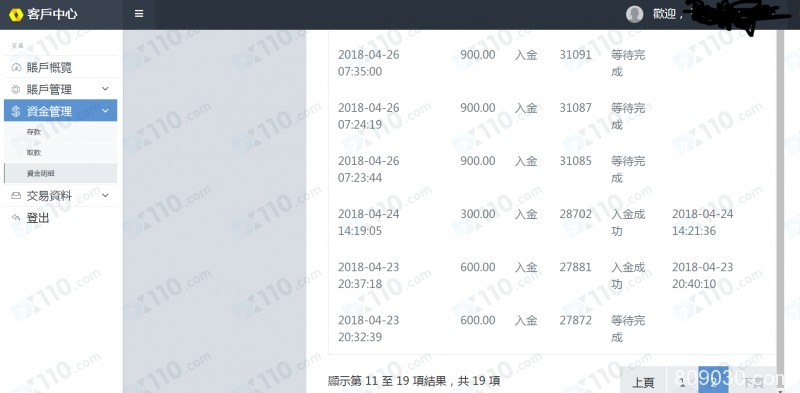Click the yellow 客戶中心 logo icon
Screen dimensions: 800x393
click(x=16, y=14)
